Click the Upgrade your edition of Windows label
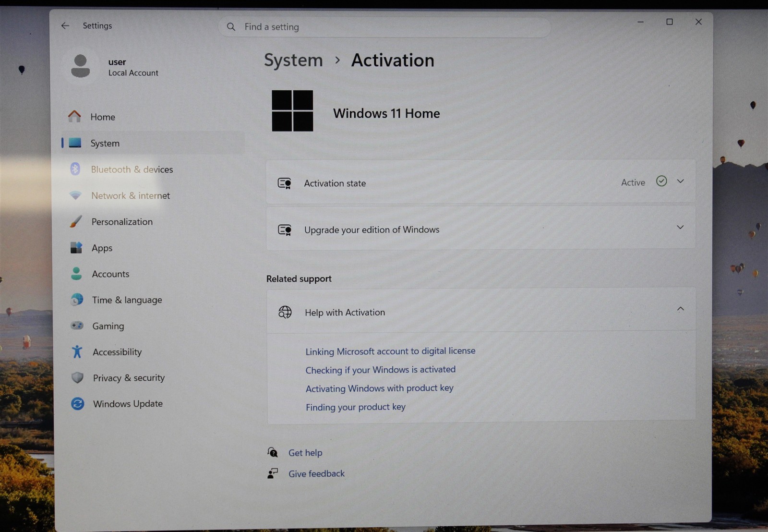Viewport: 768px width, 532px height. pyautogui.click(x=372, y=230)
